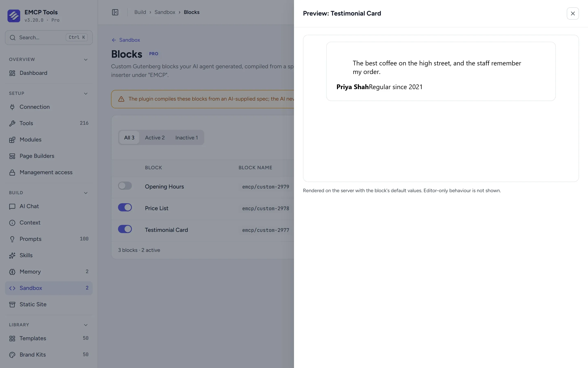588x368 pixels.
Task: Click the Modules blocks icon
Action: [12, 140]
